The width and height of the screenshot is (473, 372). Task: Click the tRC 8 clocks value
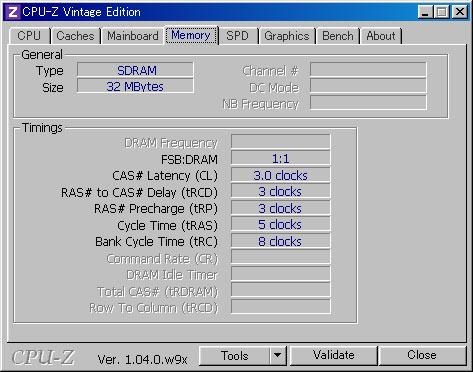[281, 241]
